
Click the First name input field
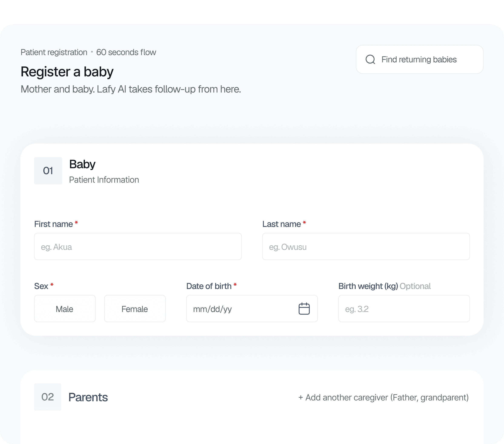138,247
